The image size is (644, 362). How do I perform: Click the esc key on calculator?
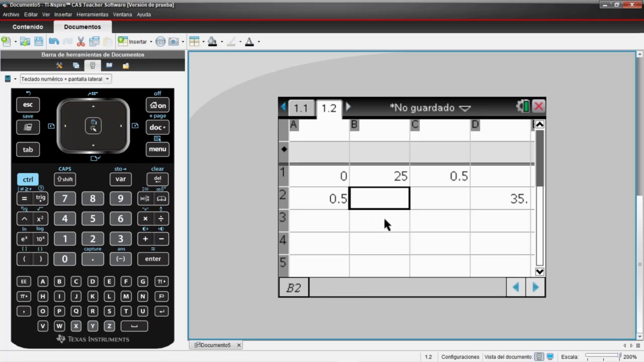click(28, 105)
